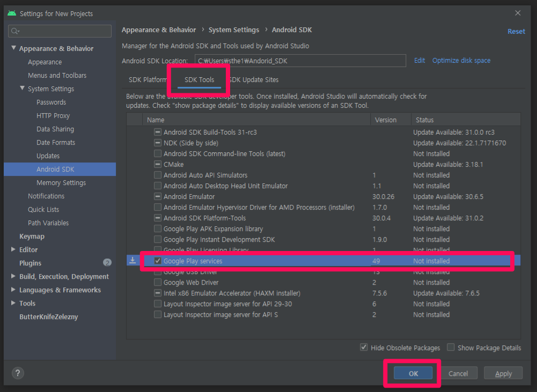Switch to the SDK Platforms tab
Image resolution: width=537 pixels, height=392 pixels.
pos(148,80)
